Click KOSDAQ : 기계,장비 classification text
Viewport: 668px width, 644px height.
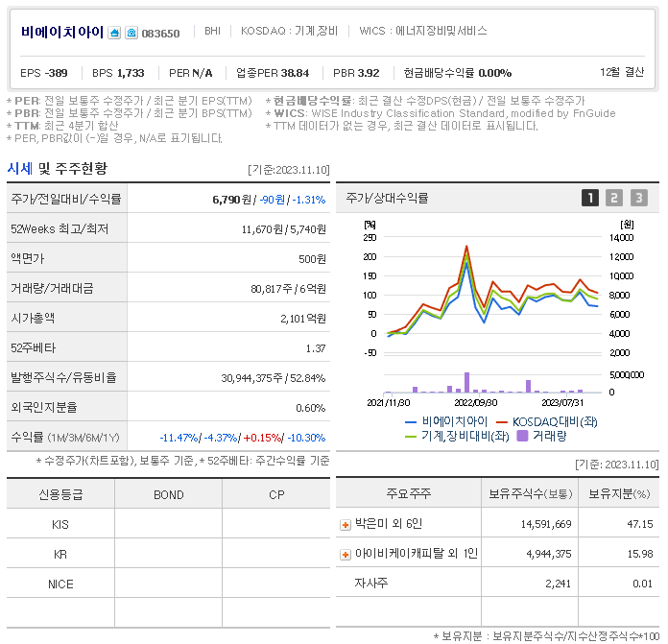point(289,31)
